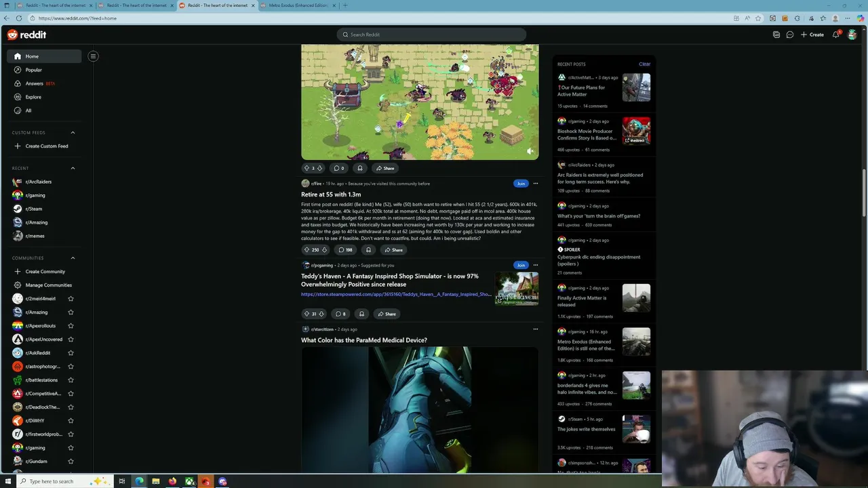Click the Reddit logo in the header
The width and height of the screenshot is (868, 488).
point(26,35)
